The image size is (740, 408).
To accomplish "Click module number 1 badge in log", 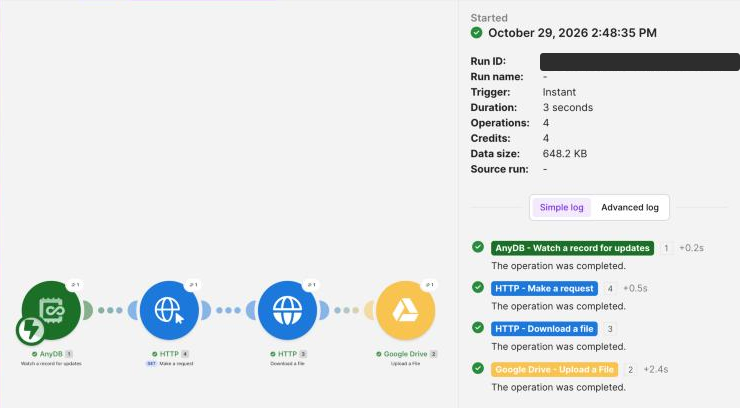I will tap(666, 248).
